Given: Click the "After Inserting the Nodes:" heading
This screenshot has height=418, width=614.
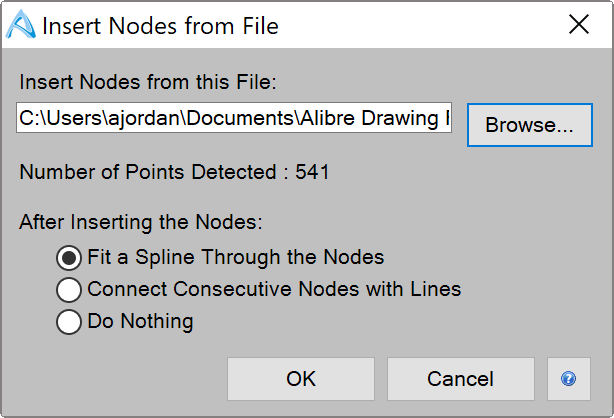Looking at the screenshot, I should [141, 222].
